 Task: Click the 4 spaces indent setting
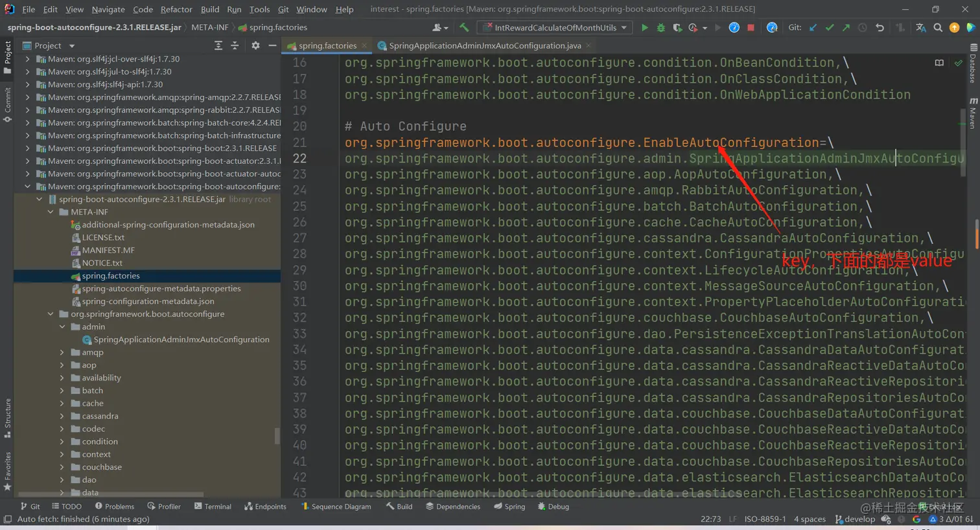click(x=810, y=519)
